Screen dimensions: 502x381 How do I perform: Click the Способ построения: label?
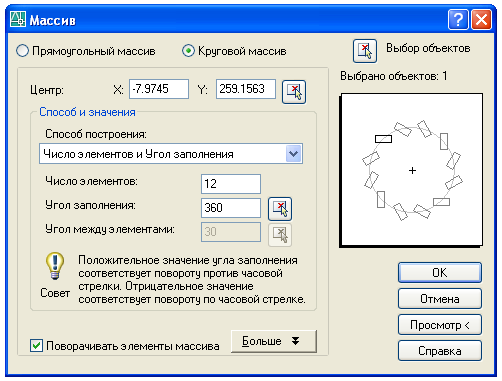tap(96, 134)
